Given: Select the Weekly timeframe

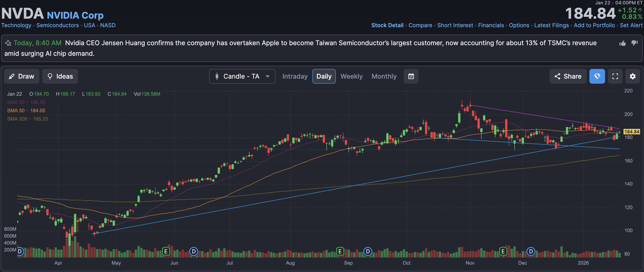Looking at the screenshot, I should (351, 76).
